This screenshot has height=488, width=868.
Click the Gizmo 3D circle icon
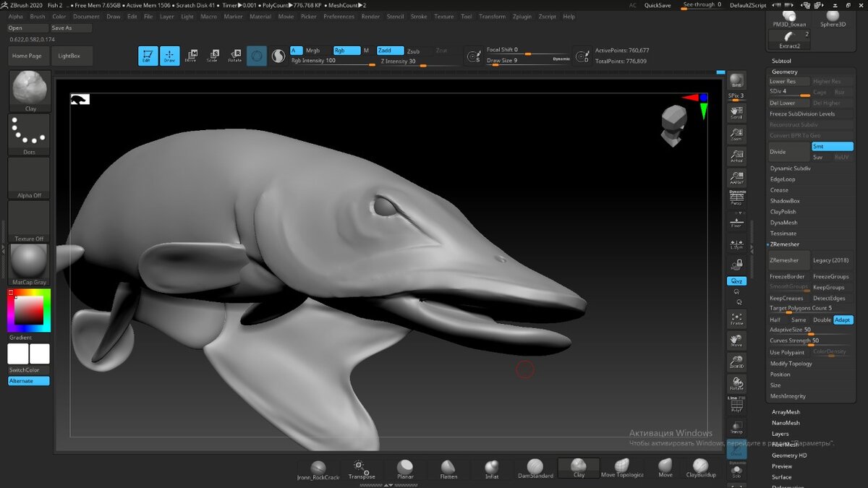click(257, 56)
